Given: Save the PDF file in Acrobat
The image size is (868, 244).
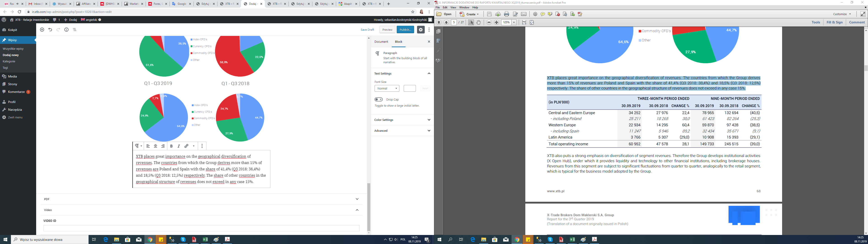Looking at the screenshot, I should [489, 14].
